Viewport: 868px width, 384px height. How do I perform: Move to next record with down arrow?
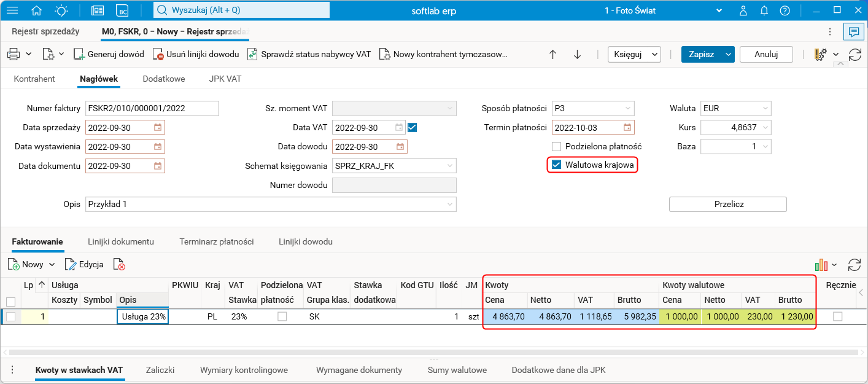[x=577, y=54]
